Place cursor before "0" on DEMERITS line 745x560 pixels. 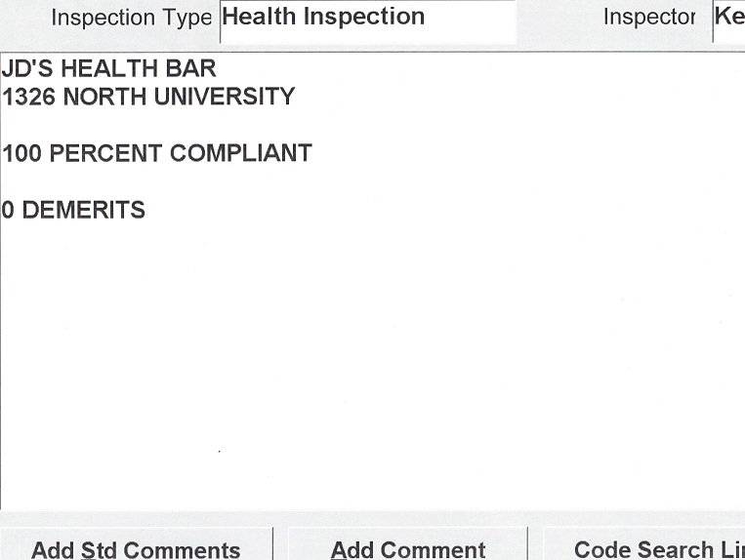point(2,211)
